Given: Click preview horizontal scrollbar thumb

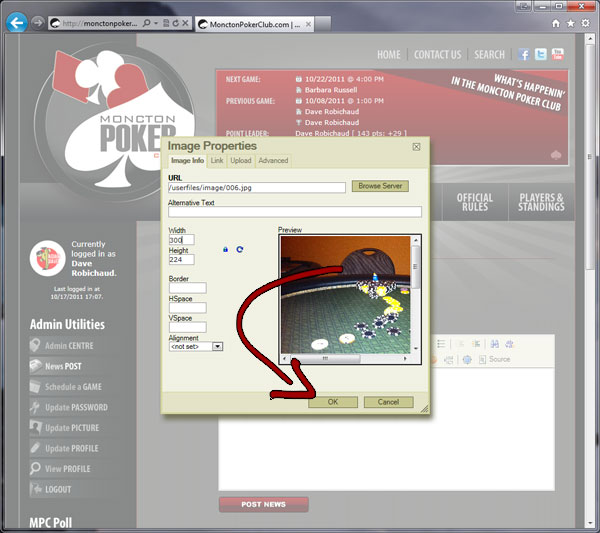Looking at the screenshot, I should click(325, 359).
